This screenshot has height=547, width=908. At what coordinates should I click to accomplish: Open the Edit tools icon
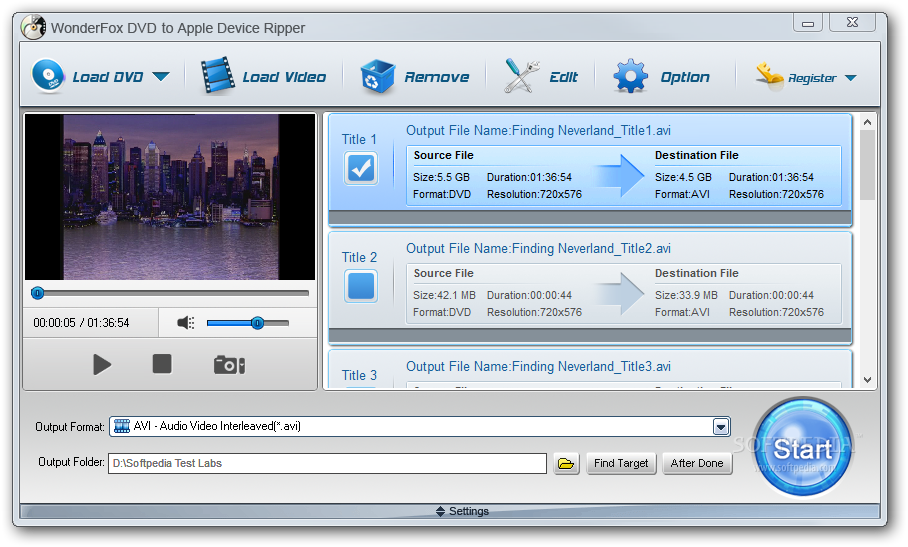[521, 76]
